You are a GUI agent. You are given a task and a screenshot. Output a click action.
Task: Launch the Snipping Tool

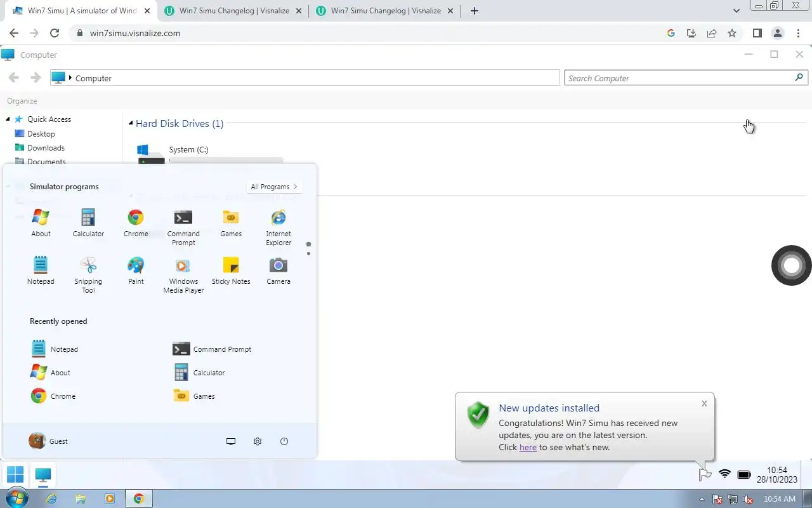pos(88,276)
